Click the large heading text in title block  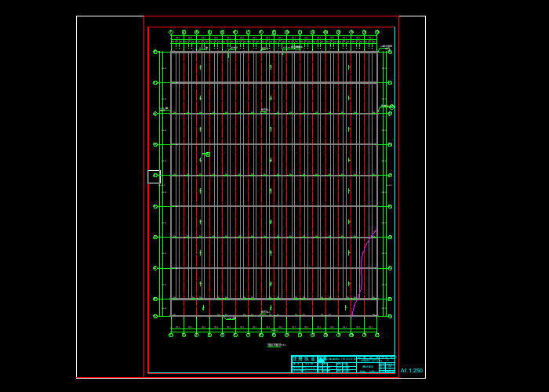click(x=304, y=359)
